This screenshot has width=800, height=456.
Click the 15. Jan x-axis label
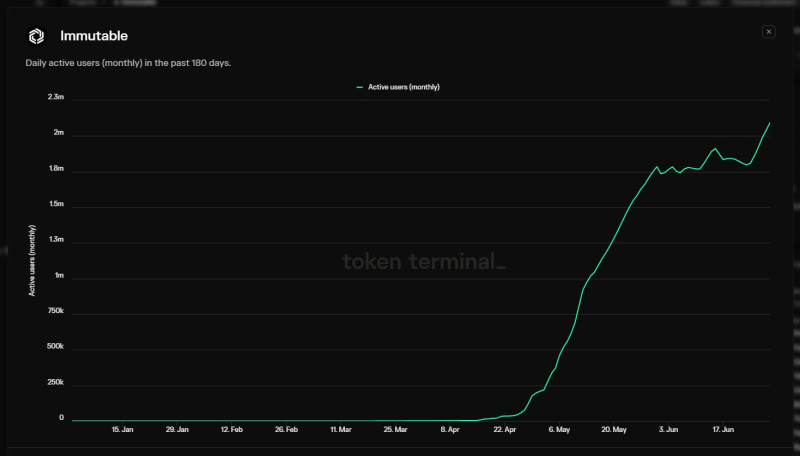(122, 429)
